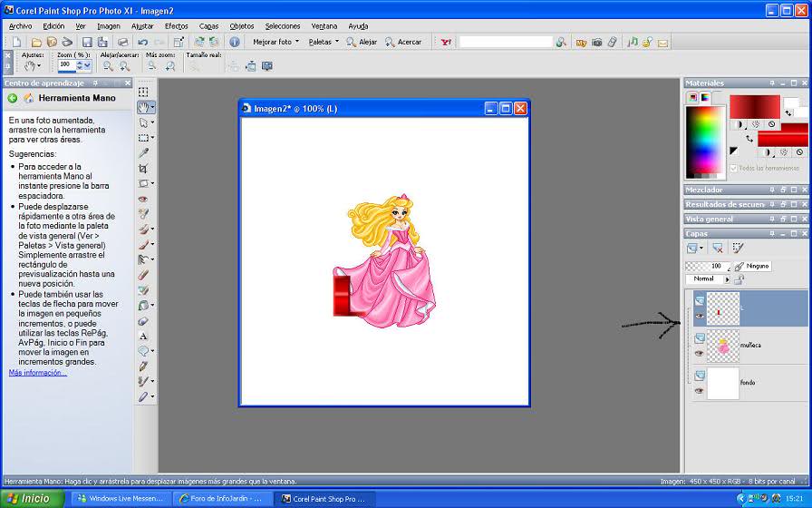Toggle 'Todos las herramientas' checkbox

pos(733,168)
